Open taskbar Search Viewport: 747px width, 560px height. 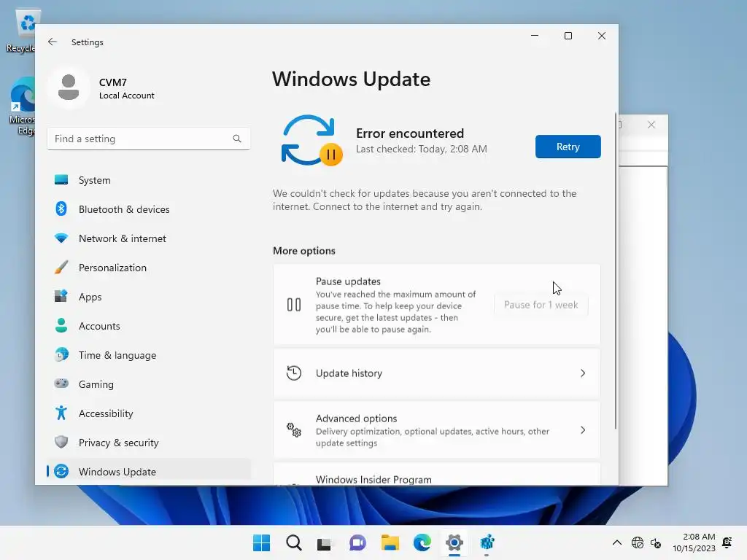point(294,542)
